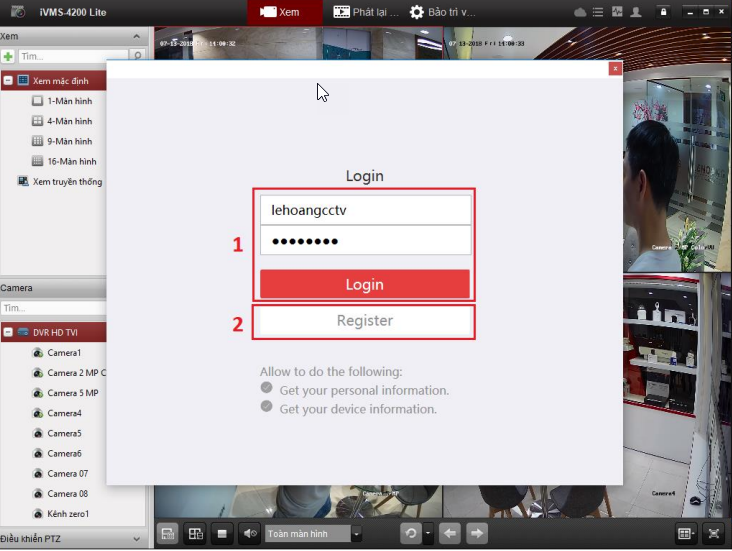Collapse the DVR HD TVI device node
Viewport: 732px width, 551px height.
pyautogui.click(x=8, y=332)
